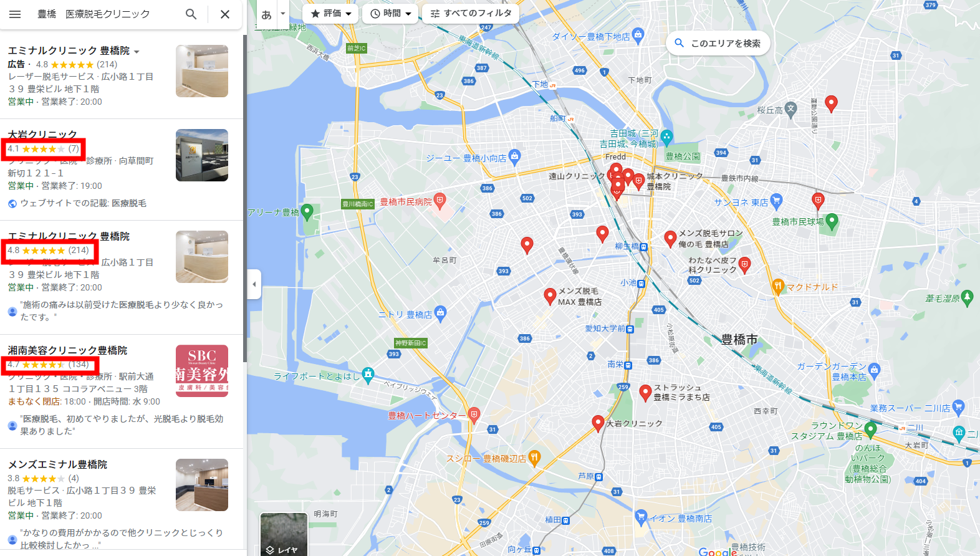Open the input language あ dropdown

point(272,14)
